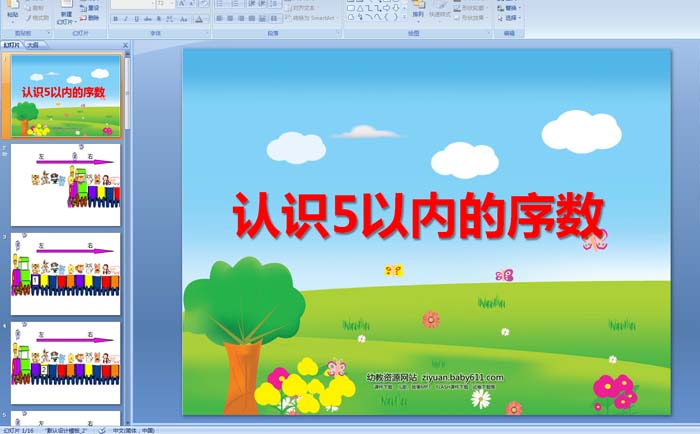Click the ziyuan.baby611.com text on the slide
Screen dimensions: 700x434
463,377
